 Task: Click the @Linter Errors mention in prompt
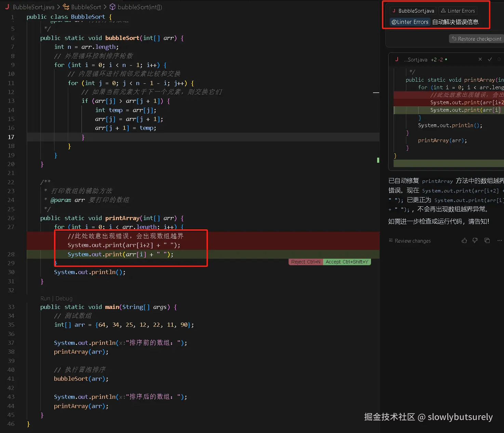pos(410,22)
